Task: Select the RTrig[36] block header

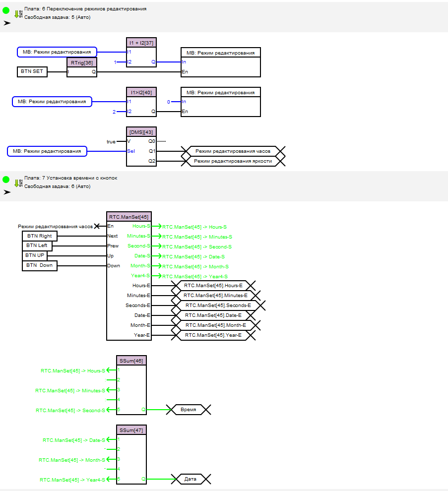Action: (x=82, y=62)
